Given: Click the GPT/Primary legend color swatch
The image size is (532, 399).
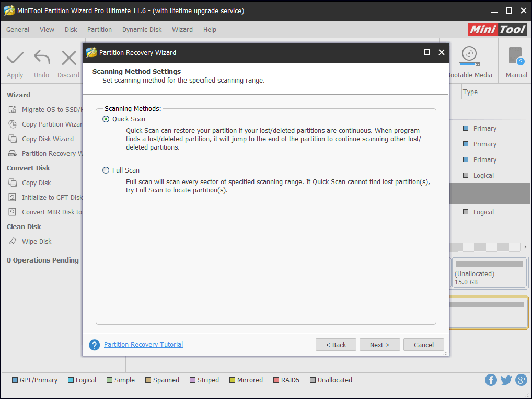Looking at the screenshot, I should (15, 380).
